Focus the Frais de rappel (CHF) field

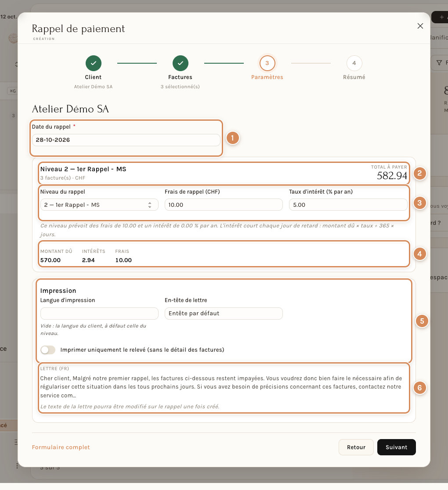coord(224,205)
